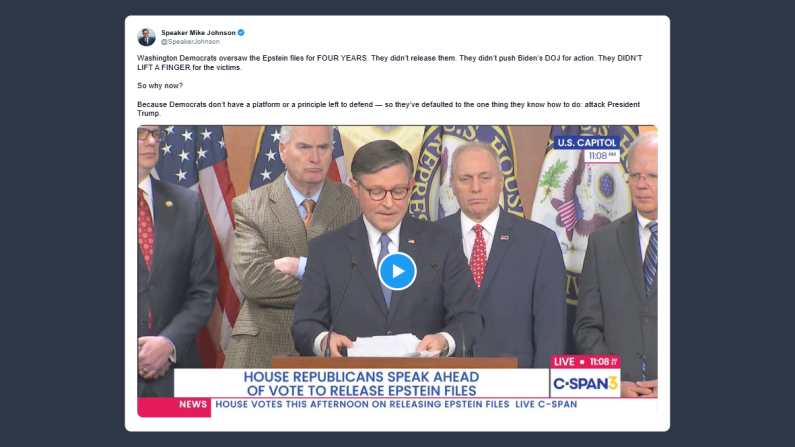The image size is (795, 447).
Task: Click the blue verified checkmark badge
Action: (241, 32)
